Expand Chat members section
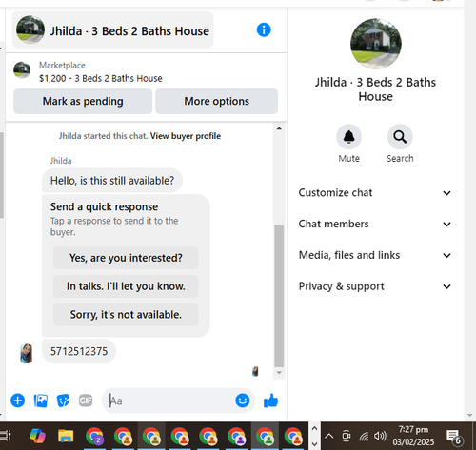The width and height of the screenshot is (476, 450). click(x=375, y=224)
